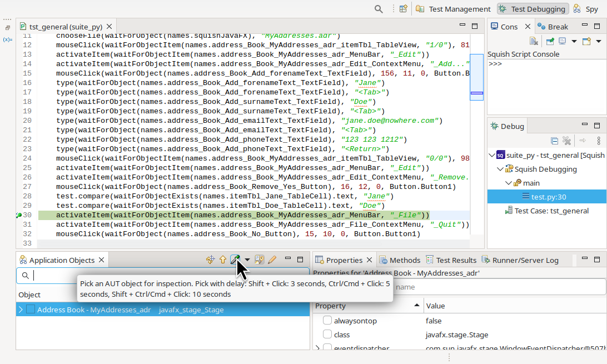Remove terminated launches in Debug view
The height and width of the screenshot is (364, 607).
(x=566, y=141)
